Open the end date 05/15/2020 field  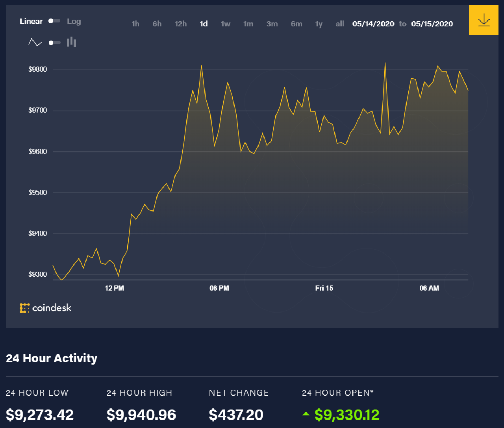pos(432,24)
